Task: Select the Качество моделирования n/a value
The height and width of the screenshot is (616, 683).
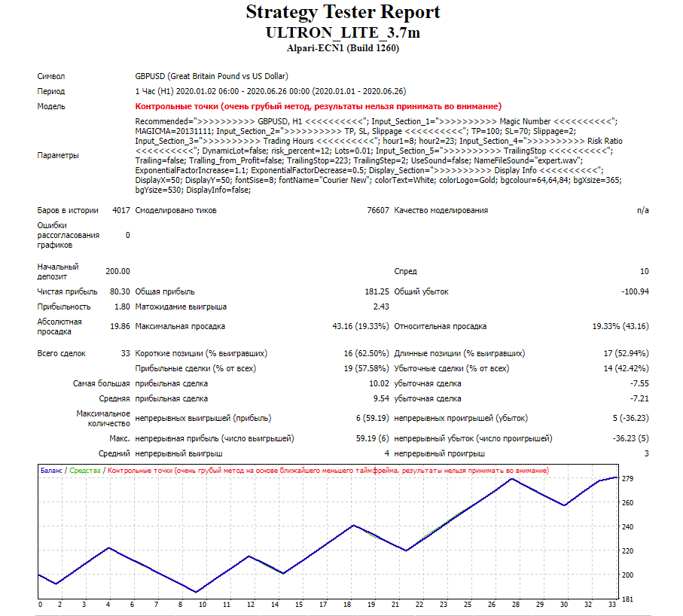Action: pos(643,210)
